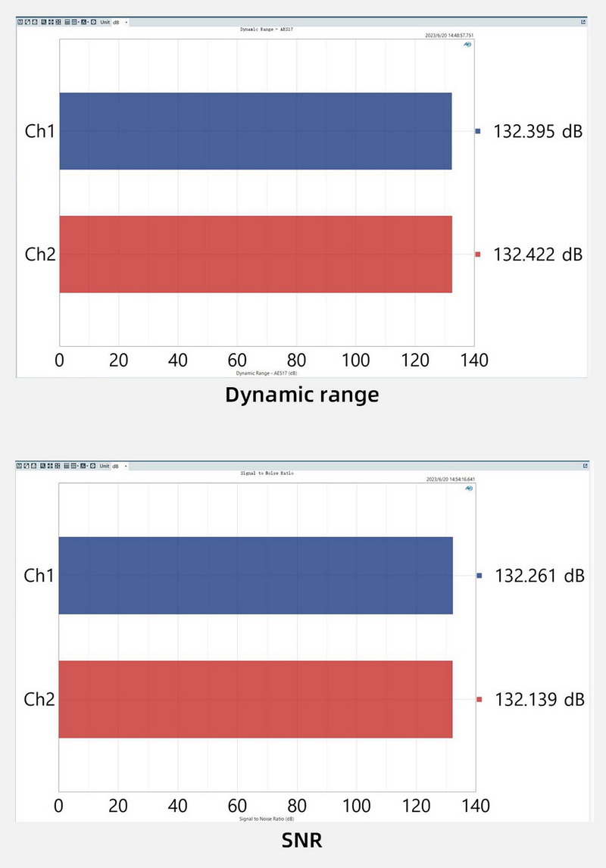Click the red Ch2 legend square for 132.139 dB
Image resolution: width=606 pixels, height=868 pixels.
[479, 699]
